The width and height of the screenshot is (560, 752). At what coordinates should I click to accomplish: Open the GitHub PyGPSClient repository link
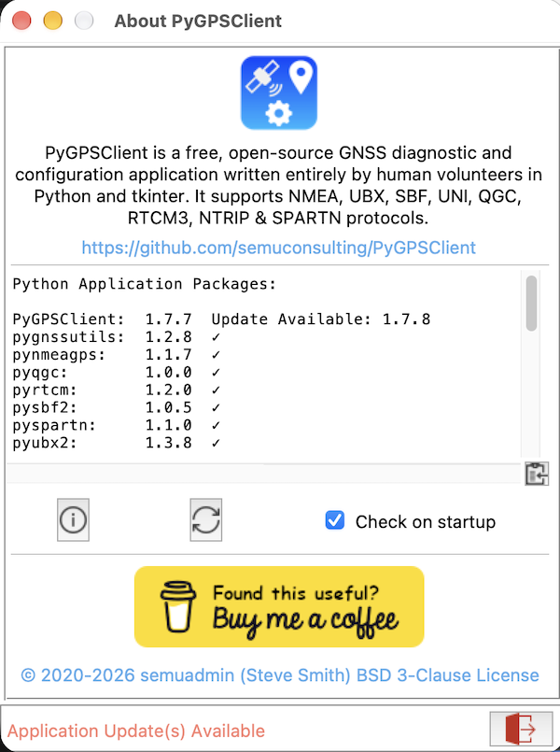coord(279,248)
